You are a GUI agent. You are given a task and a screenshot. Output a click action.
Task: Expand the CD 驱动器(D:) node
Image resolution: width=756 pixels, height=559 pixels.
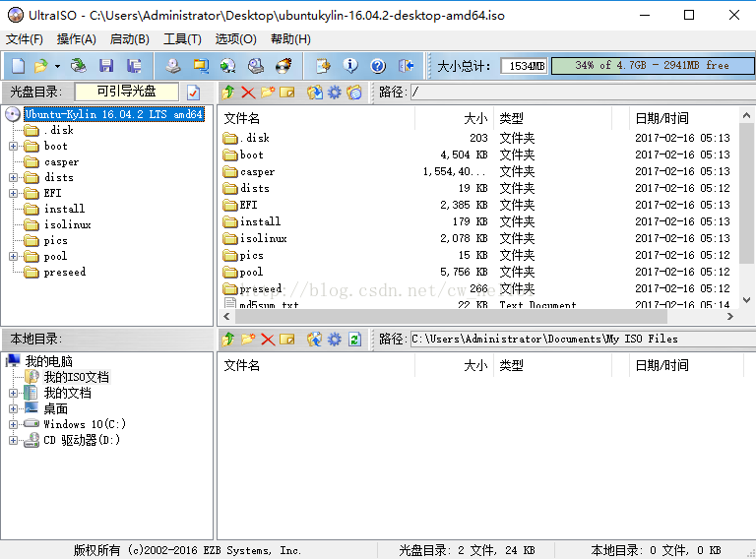(x=14, y=441)
